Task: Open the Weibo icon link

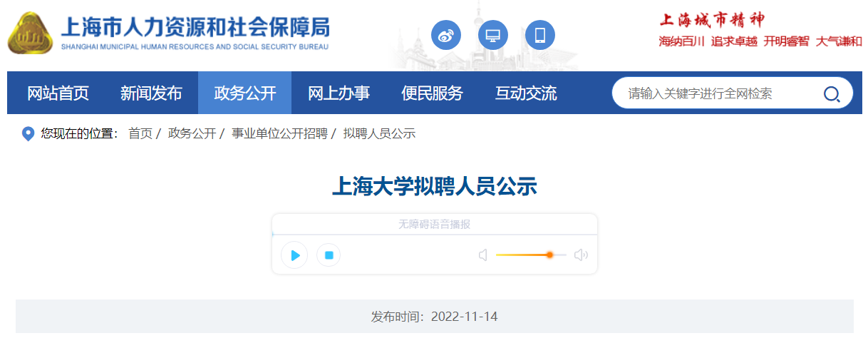Action: pyautogui.click(x=446, y=35)
